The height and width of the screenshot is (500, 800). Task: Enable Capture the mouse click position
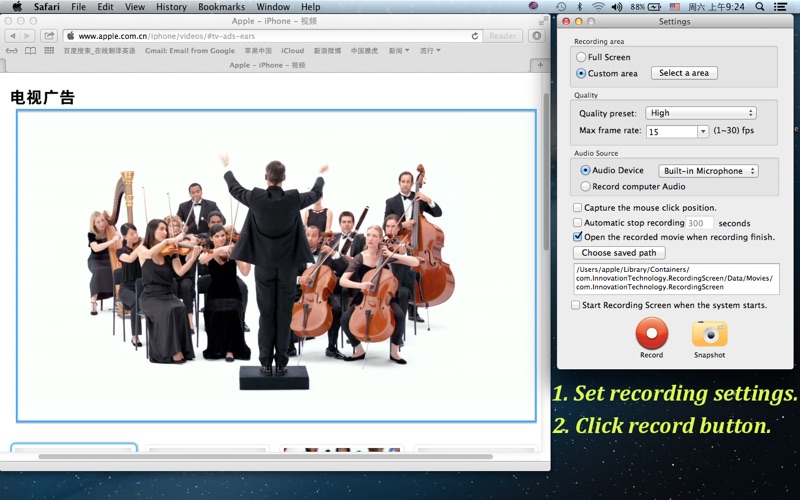pos(577,208)
